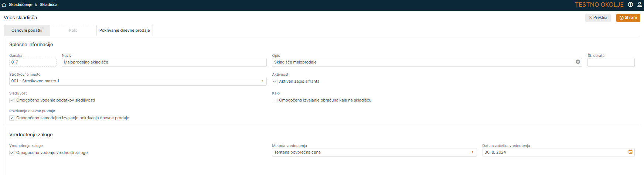Toggle Omogočeno vodenje podatkov sledljivosti
Viewport: 644px width, 175px height.
pyautogui.click(x=12, y=100)
